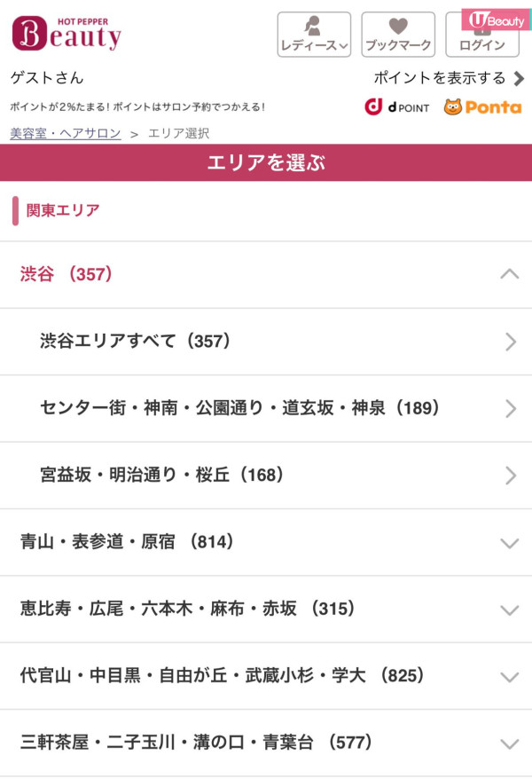The height and width of the screenshot is (779, 532).
Task: Expand 恵比寿・広尾・六本木・麻布・赤坂 section
Action: click(266, 610)
